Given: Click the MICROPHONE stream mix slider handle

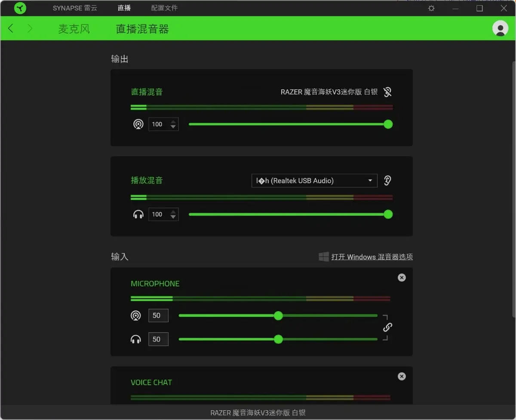Looking at the screenshot, I should tap(278, 316).
